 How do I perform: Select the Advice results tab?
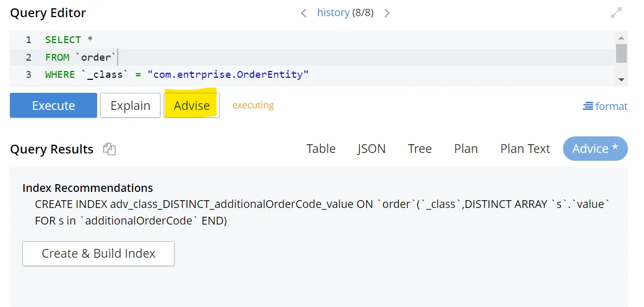pos(595,149)
